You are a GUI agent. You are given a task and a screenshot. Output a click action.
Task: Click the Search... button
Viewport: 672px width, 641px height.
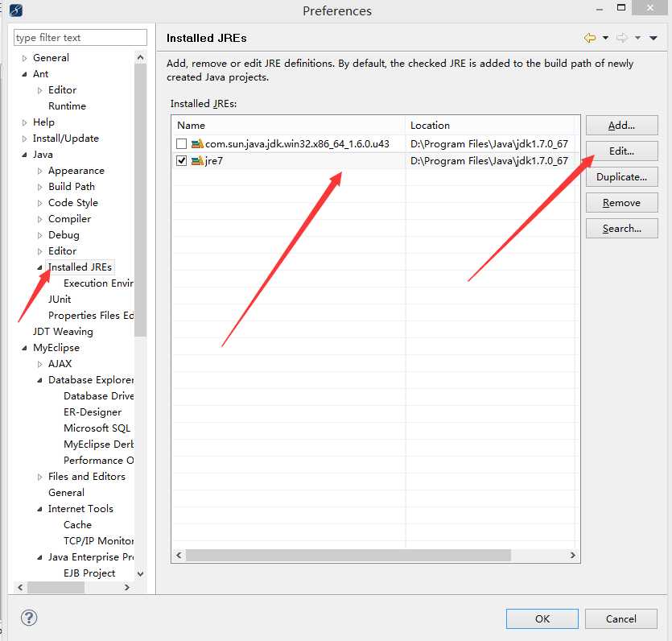tap(621, 228)
